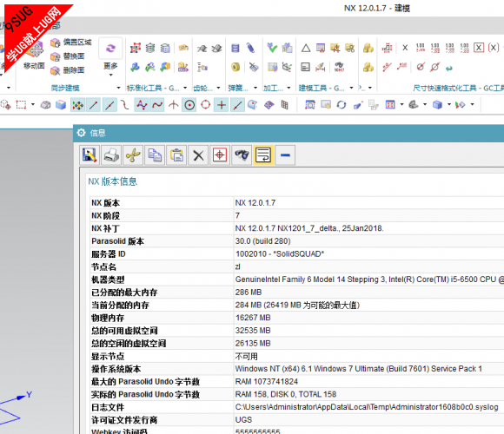Image resolution: width=504 pixels, height=434 pixels.
Task: Click the zoom-to-fit view icon
Action: [x=310, y=105]
